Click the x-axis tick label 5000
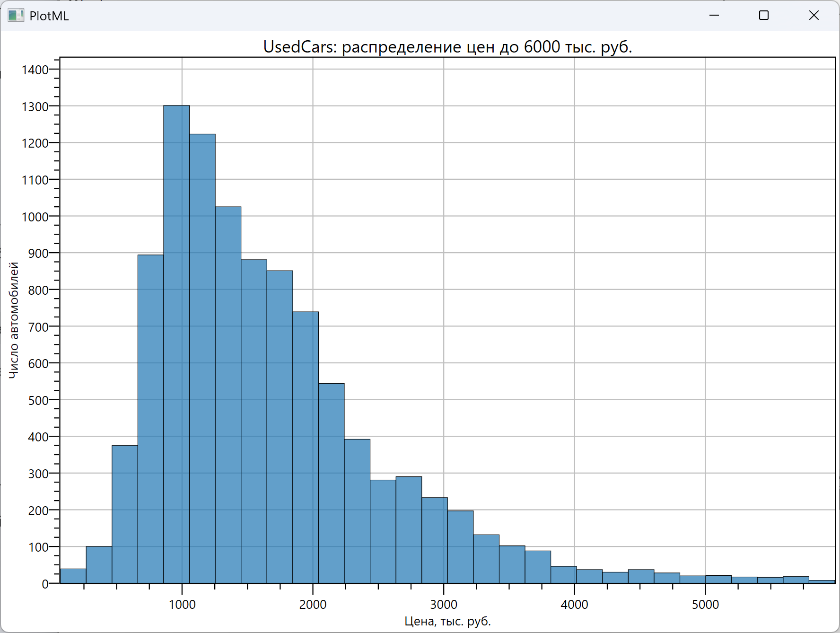Screen dimensions: 840x633 (x=705, y=605)
